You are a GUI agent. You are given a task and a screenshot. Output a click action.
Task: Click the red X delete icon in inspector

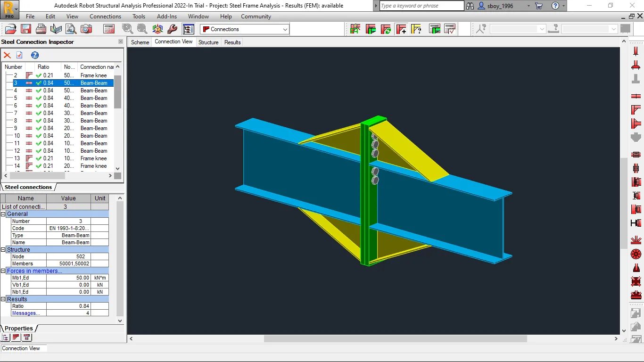[7, 55]
